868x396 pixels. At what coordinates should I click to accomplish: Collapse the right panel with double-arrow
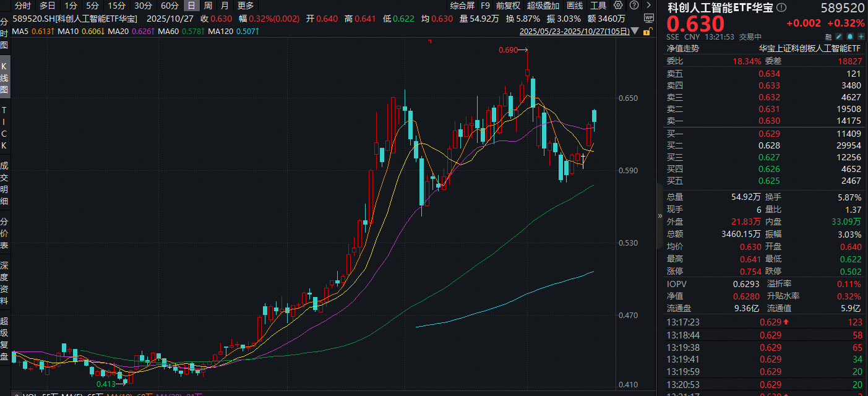click(660, 216)
